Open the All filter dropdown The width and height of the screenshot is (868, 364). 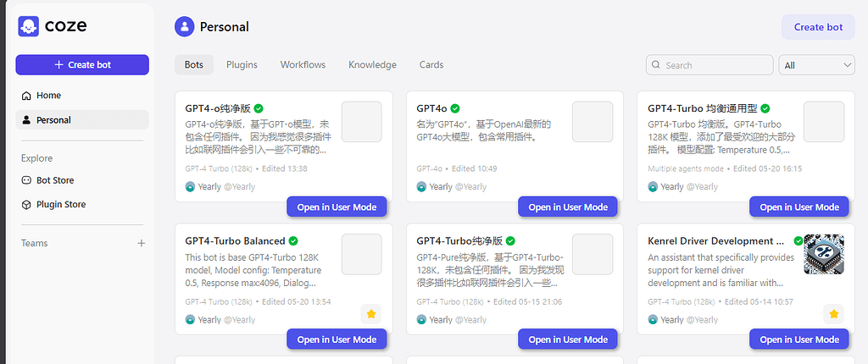click(816, 64)
